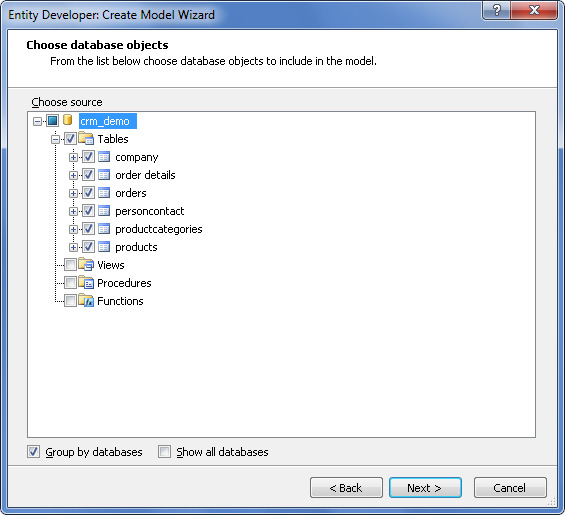This screenshot has width=565, height=515.
Task: Check the Procedures folder checkbox
Action: [x=70, y=283]
